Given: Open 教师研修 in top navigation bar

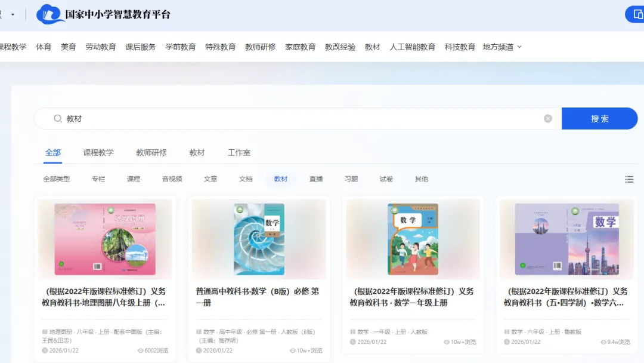Looking at the screenshot, I should (260, 47).
